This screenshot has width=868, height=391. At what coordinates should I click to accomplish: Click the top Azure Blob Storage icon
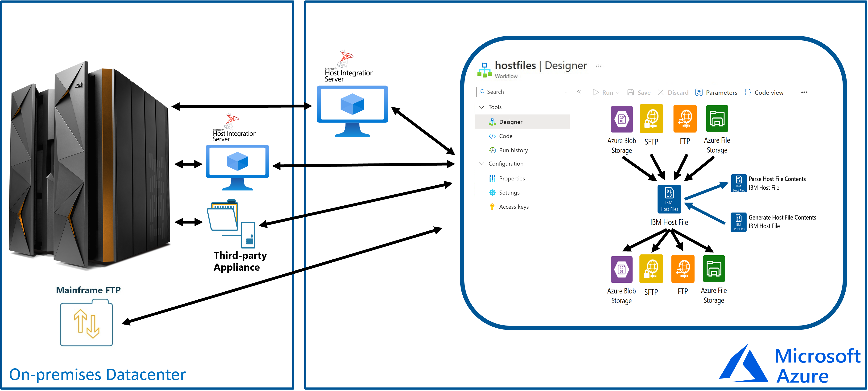pos(622,119)
